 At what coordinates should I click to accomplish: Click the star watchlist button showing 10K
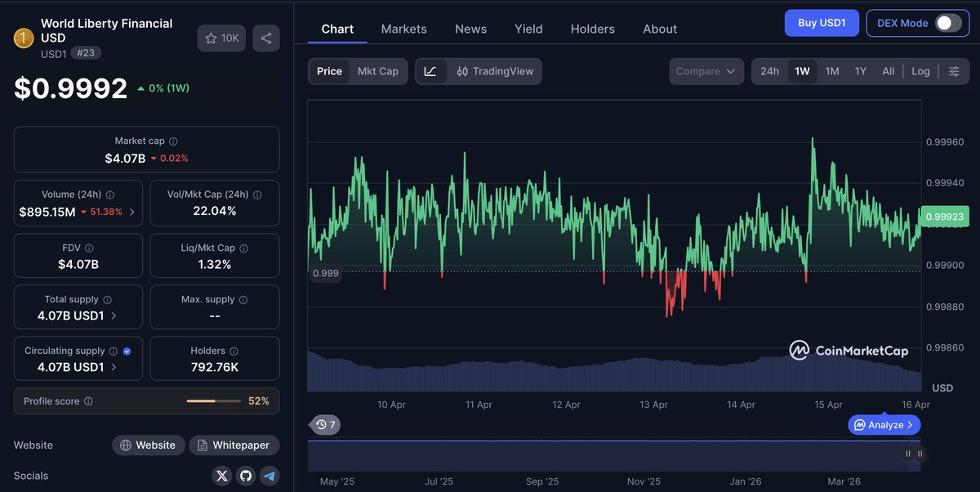coord(221,38)
